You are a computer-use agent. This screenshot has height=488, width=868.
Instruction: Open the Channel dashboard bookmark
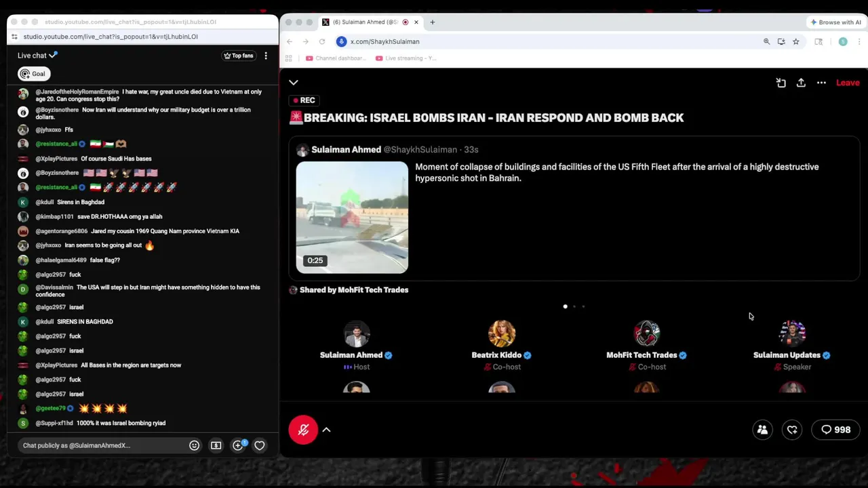[x=335, y=58]
